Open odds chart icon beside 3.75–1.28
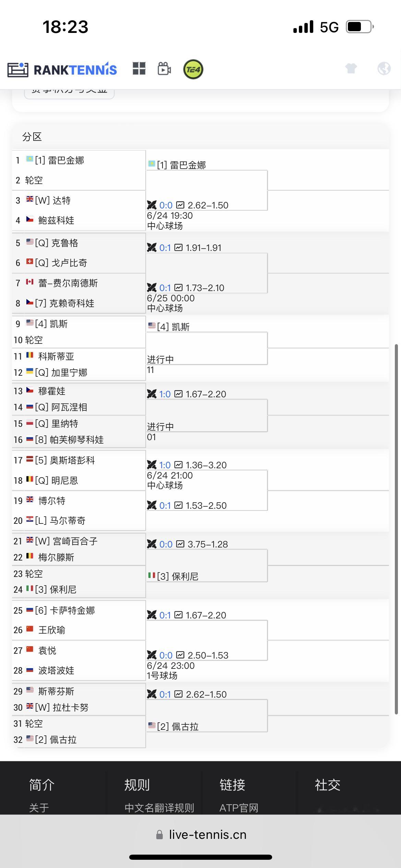Image resolution: width=401 pixels, height=868 pixels. (x=180, y=544)
